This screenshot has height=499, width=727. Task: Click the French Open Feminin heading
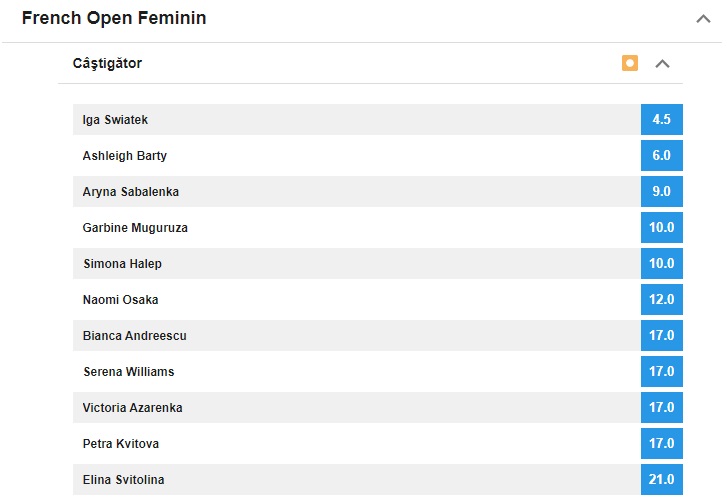coord(114,19)
